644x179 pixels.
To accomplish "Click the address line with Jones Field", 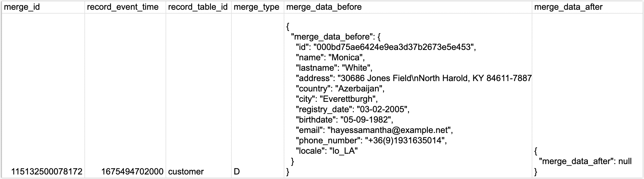I will pyautogui.click(x=413, y=78).
